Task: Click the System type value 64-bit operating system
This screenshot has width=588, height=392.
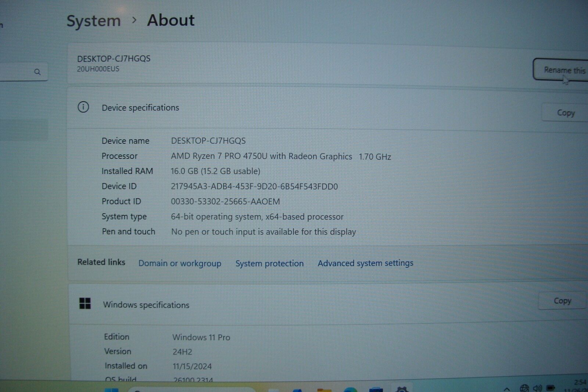Action: coord(257,217)
